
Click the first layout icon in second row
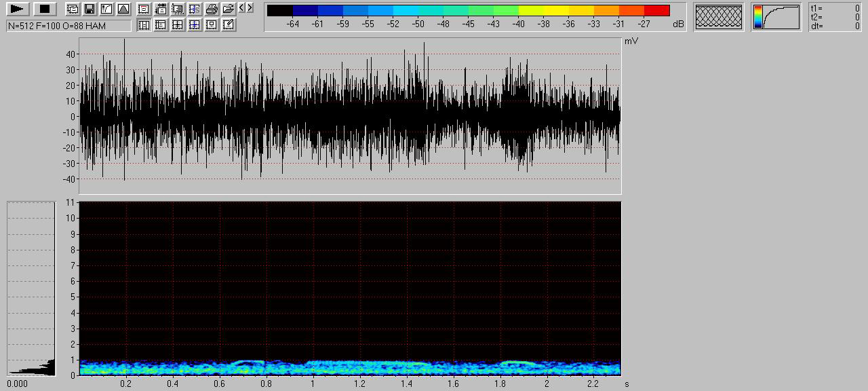[144, 24]
